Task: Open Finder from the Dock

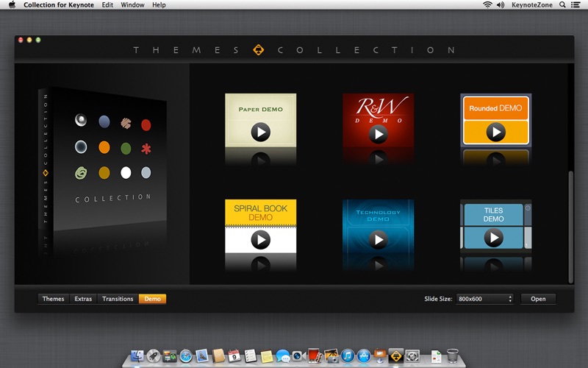Action: [x=137, y=355]
